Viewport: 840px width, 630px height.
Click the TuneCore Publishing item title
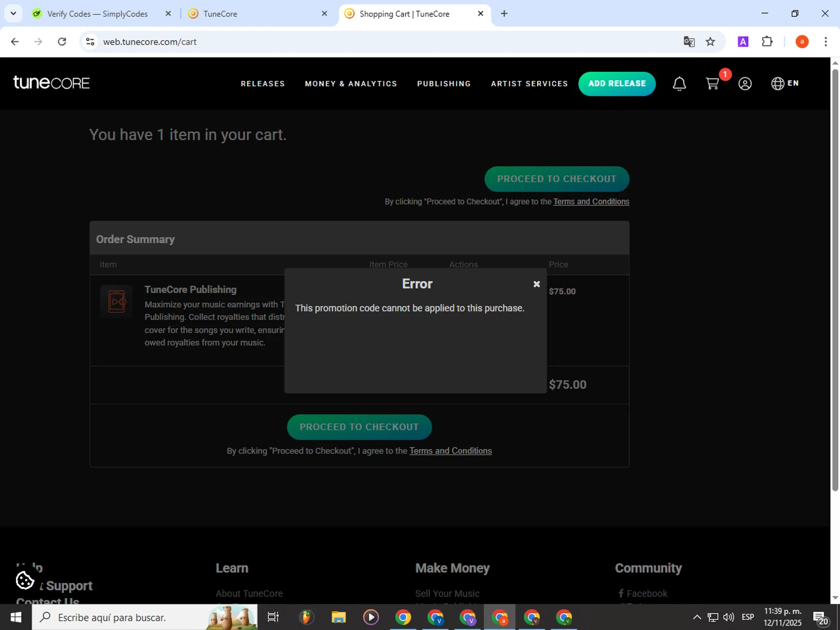190,290
